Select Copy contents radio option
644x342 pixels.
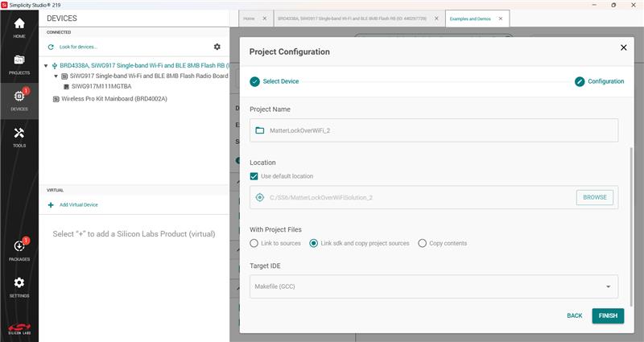[423, 243]
